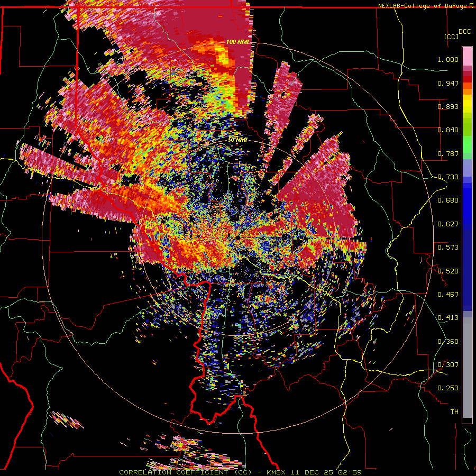
Task: Click the 0.573 legend value
Action: 448,248
